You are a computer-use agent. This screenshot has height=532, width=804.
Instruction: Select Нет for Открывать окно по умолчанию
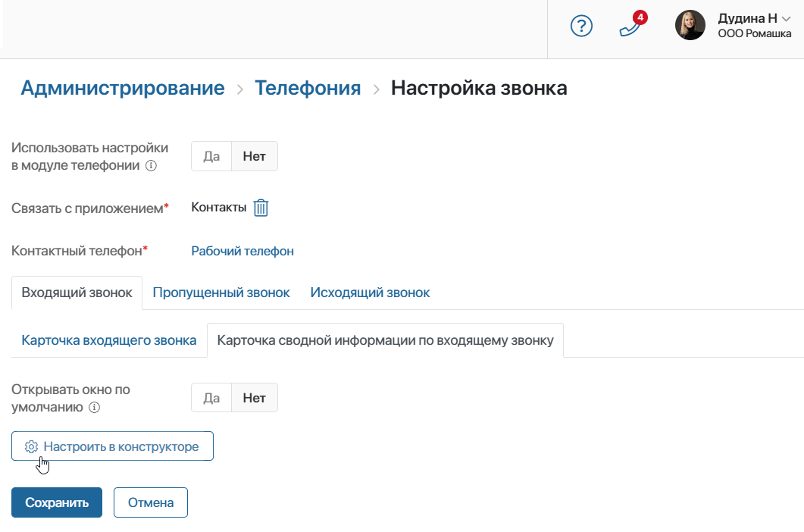pos(255,398)
